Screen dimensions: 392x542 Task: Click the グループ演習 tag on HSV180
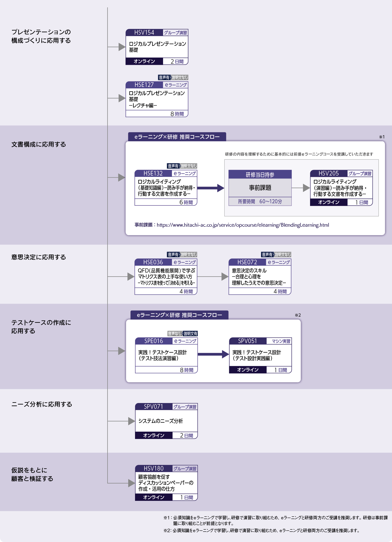point(185,469)
